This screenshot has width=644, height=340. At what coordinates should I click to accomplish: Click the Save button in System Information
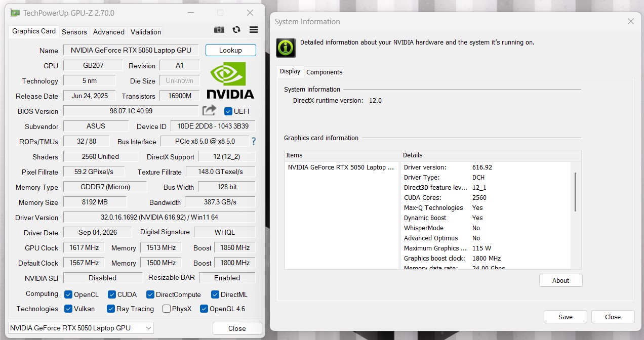click(566, 317)
